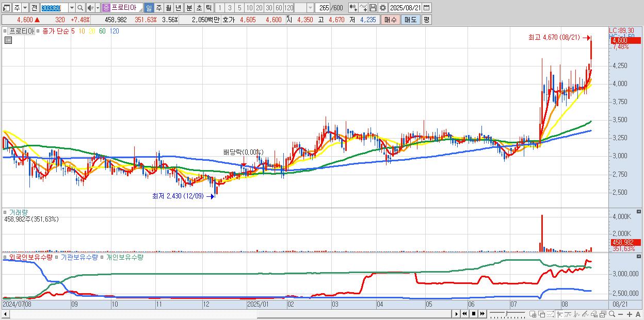Click the chart layout icon at top-left

7,8
